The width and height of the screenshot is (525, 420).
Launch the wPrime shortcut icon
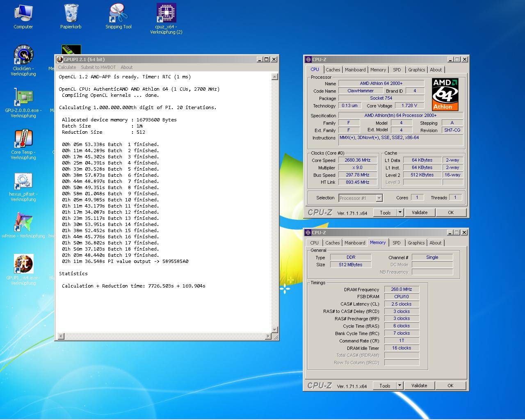tap(23, 226)
